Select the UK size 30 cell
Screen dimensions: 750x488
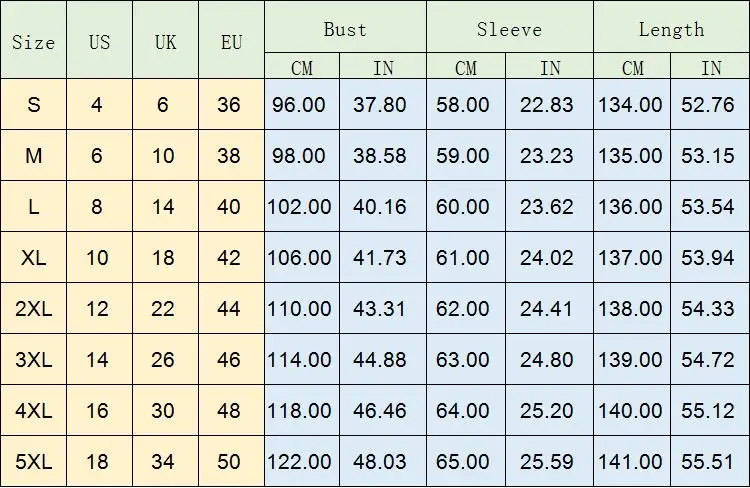pos(165,410)
